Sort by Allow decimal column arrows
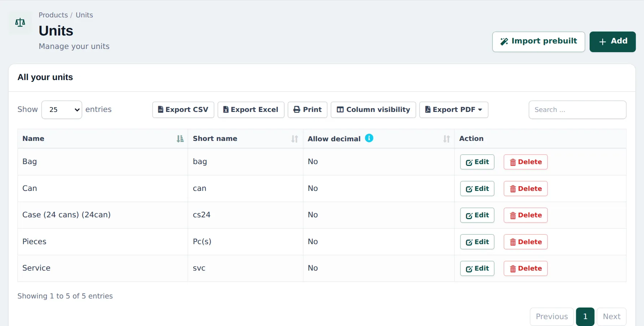Image resolution: width=644 pixels, height=326 pixels. pos(446,139)
